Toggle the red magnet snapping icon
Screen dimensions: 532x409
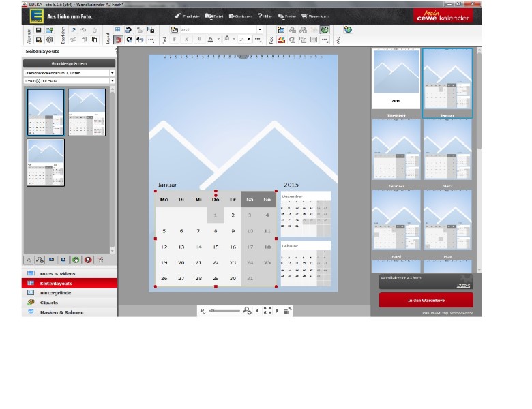click(x=118, y=40)
